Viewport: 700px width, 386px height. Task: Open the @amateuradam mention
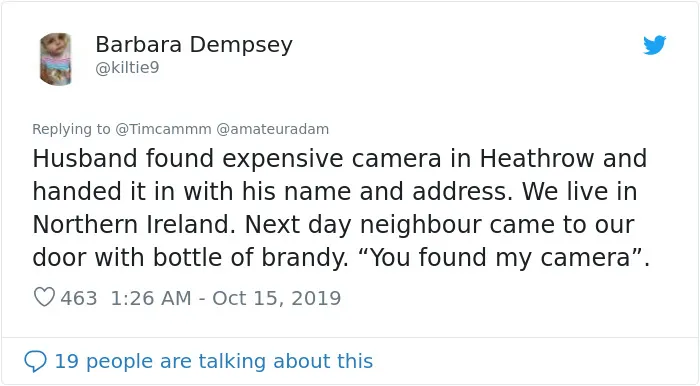coord(272,129)
